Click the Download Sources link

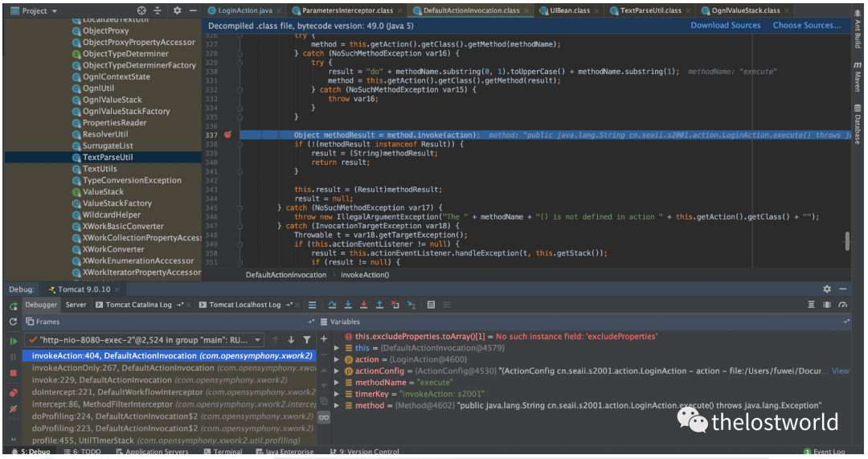coord(725,26)
